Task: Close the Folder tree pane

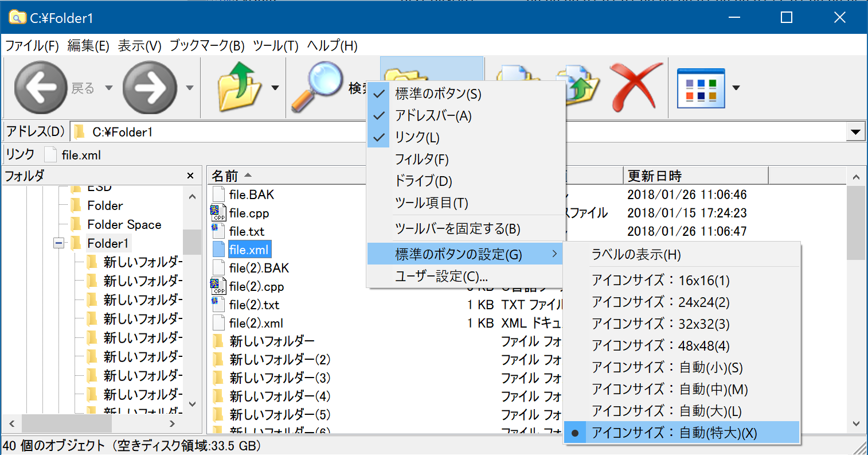Action: tap(190, 176)
